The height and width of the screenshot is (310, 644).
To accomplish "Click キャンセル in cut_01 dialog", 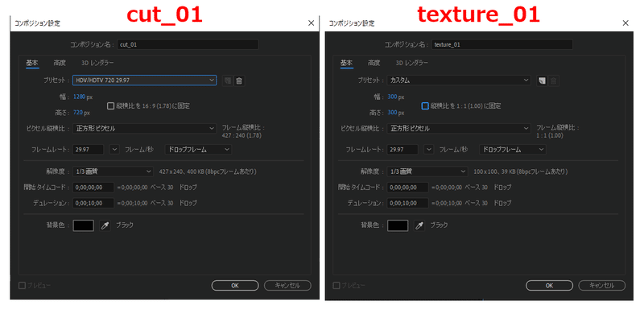I will (x=287, y=285).
